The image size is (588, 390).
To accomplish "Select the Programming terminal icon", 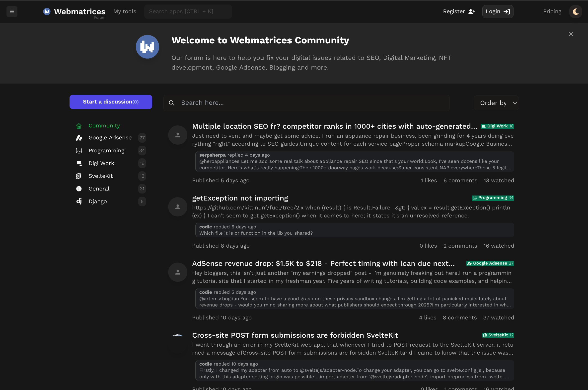I will pyautogui.click(x=79, y=151).
